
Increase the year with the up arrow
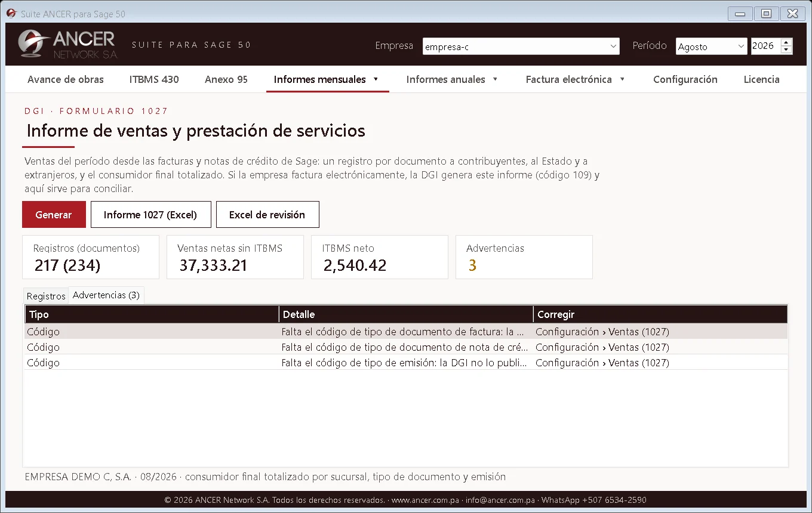786,42
